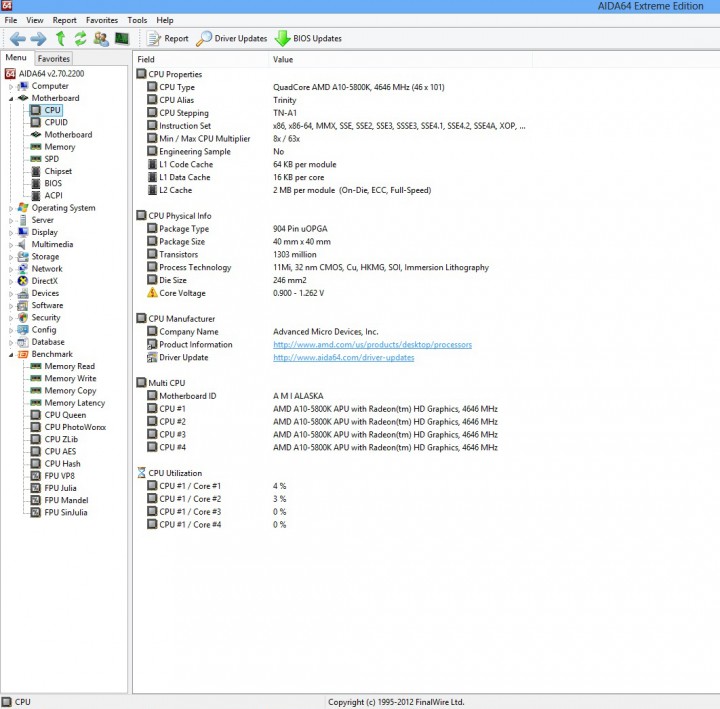Select the L2 Cache row
Image resolution: width=720 pixels, height=709 pixels.
[335, 190]
